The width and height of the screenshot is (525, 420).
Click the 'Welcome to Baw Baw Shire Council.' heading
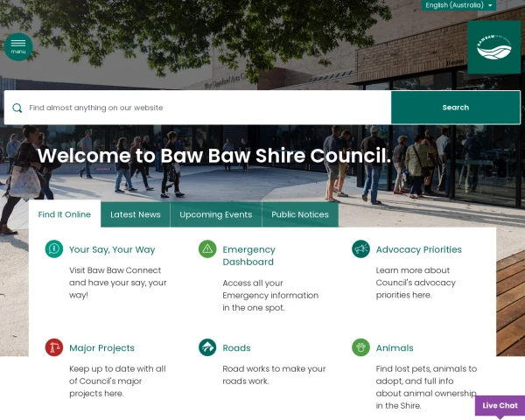214,156
